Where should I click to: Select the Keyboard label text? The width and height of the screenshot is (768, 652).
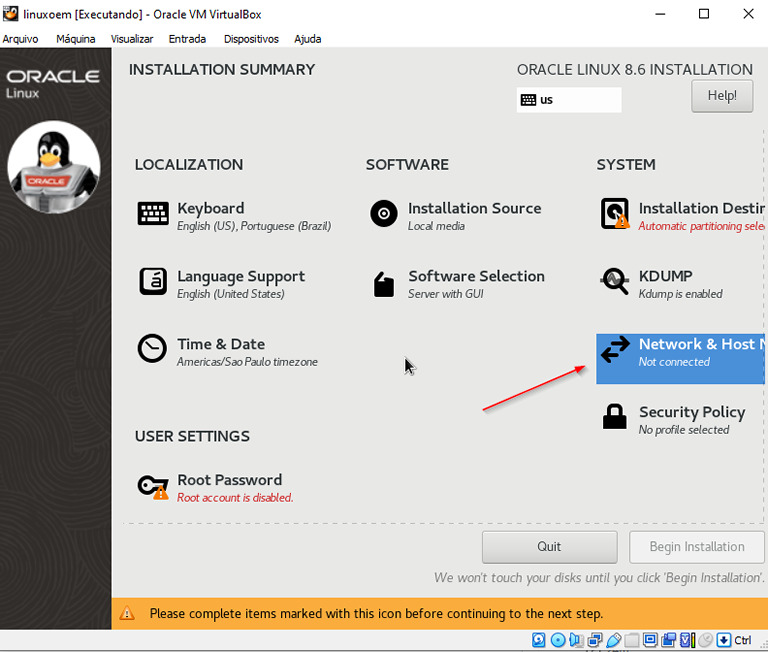click(x=211, y=208)
